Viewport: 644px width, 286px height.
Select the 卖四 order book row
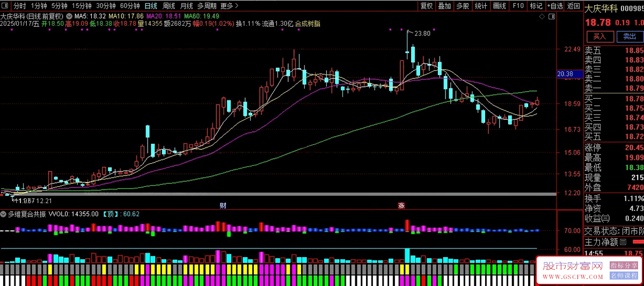(614, 60)
